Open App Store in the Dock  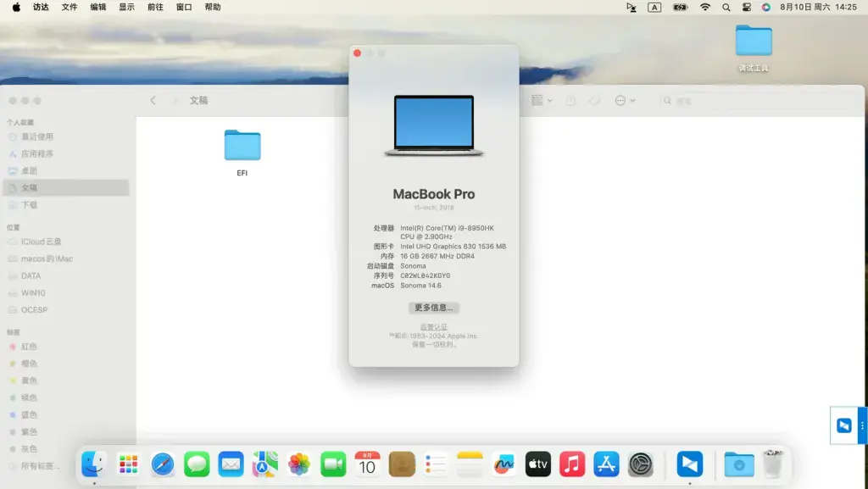click(606, 464)
